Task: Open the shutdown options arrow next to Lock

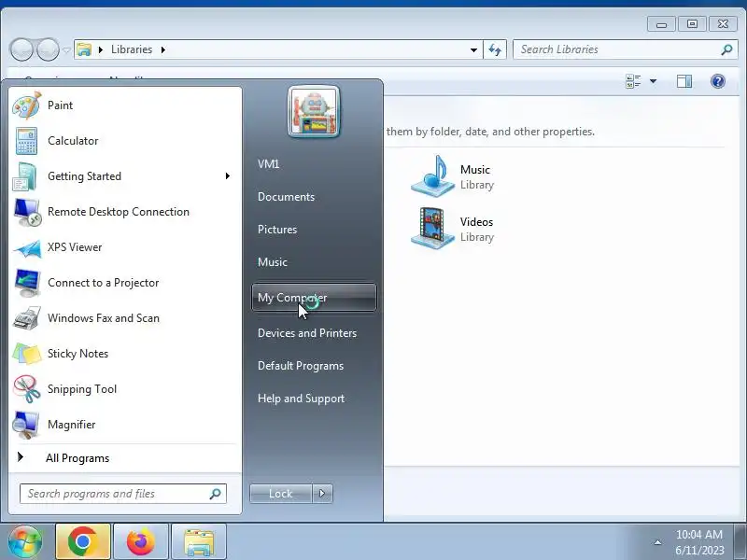Action: tap(322, 494)
